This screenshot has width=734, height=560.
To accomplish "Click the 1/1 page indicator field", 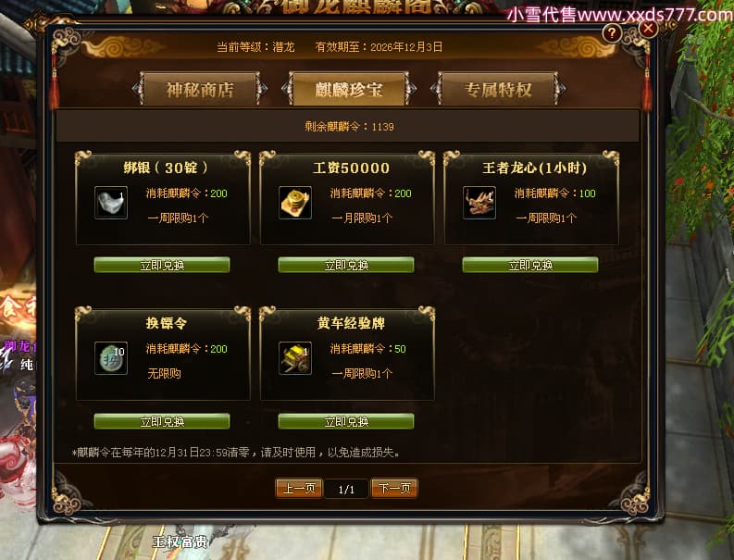I will 346,490.
